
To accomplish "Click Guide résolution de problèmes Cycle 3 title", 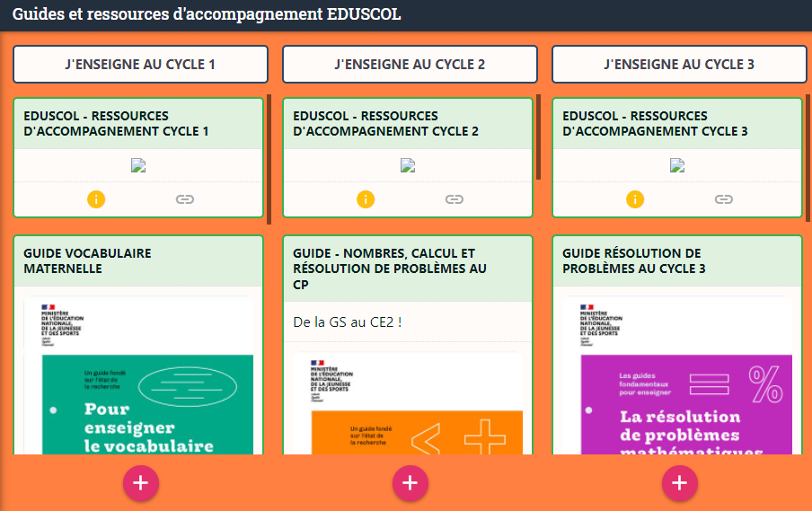I will pos(634,261).
